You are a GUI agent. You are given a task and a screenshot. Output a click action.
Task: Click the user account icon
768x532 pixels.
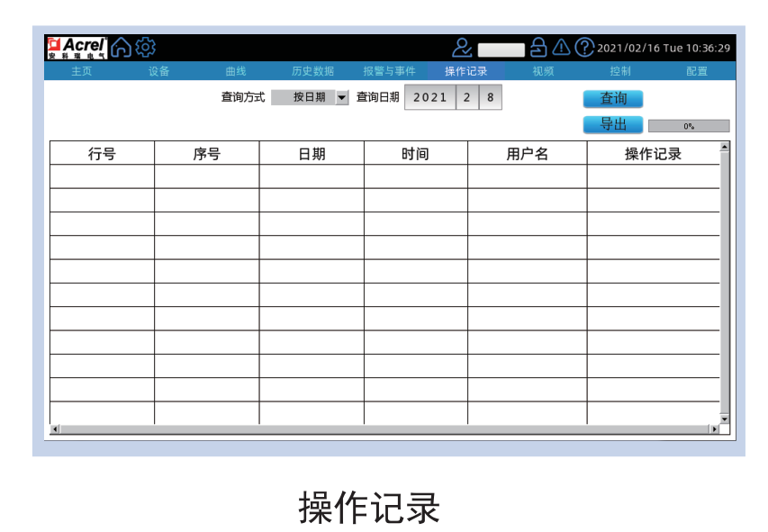(x=462, y=48)
